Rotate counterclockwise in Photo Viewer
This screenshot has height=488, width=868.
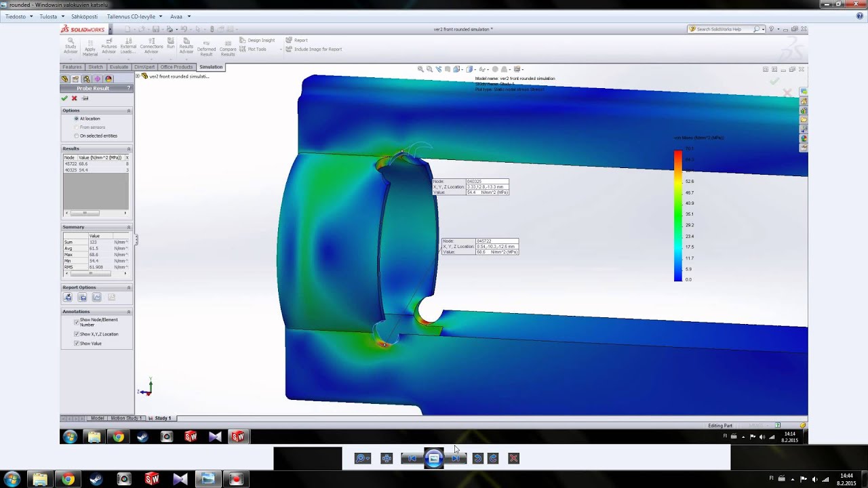477,458
